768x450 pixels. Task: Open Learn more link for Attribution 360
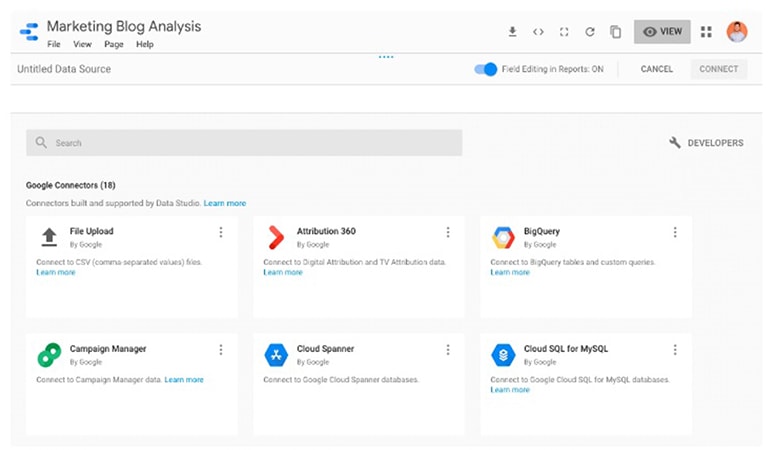[283, 272]
